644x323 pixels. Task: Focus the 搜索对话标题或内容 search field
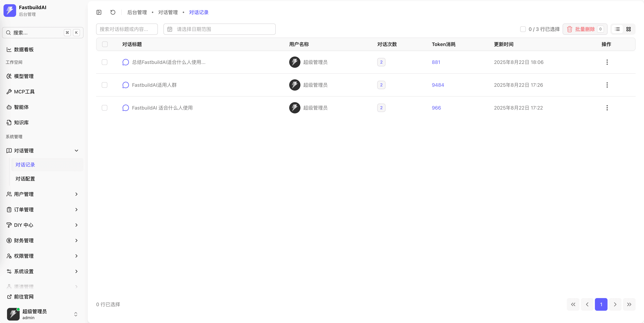(x=127, y=29)
